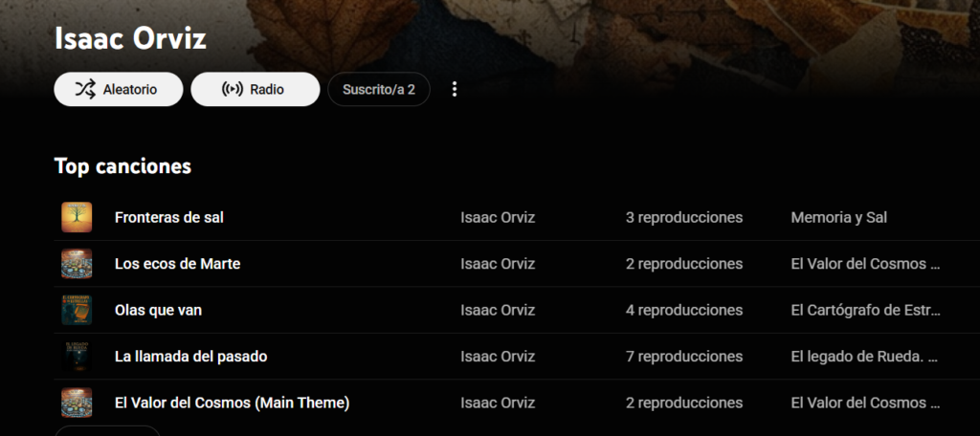Image resolution: width=980 pixels, height=436 pixels.
Task: Start artist Radio button
Action: (266, 90)
